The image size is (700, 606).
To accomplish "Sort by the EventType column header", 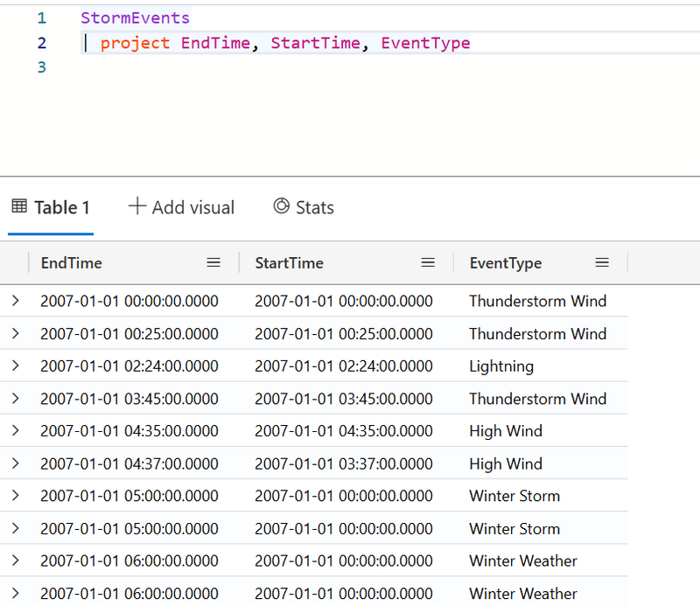I will (x=506, y=263).
